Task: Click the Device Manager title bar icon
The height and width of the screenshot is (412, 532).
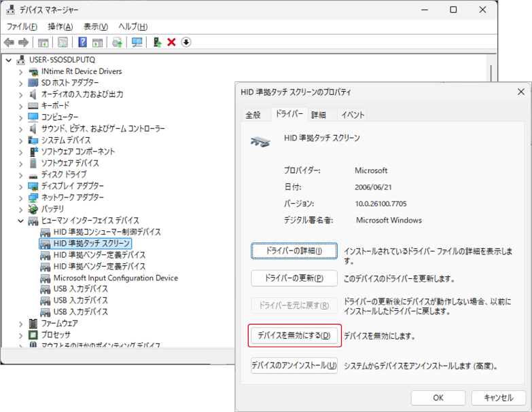Action: 10,10
